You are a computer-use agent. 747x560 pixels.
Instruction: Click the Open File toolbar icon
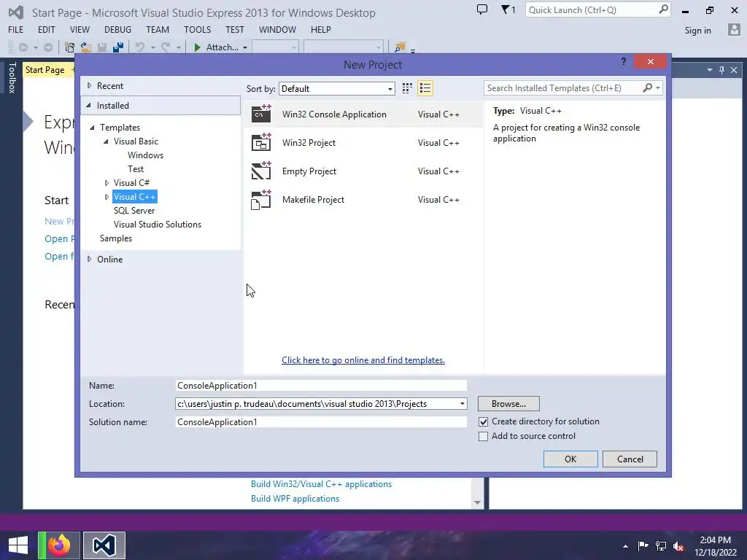pyautogui.click(x=86, y=47)
